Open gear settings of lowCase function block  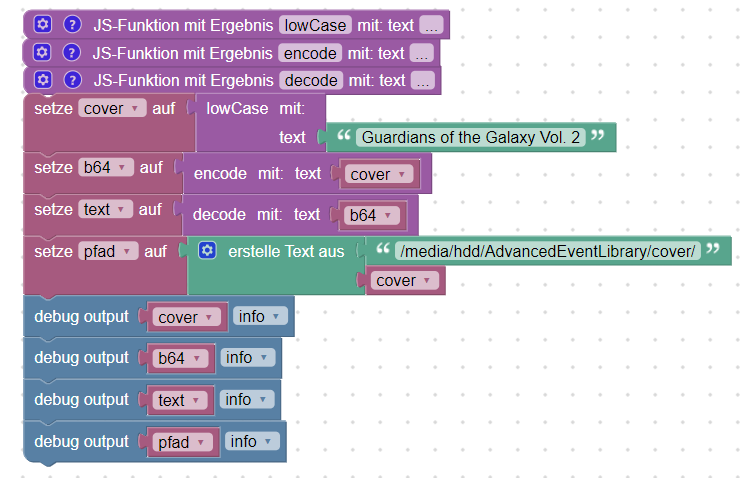(43, 24)
